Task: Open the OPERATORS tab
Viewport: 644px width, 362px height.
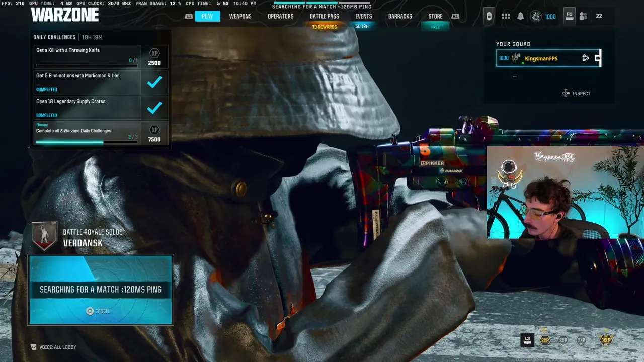Action: coord(280,16)
